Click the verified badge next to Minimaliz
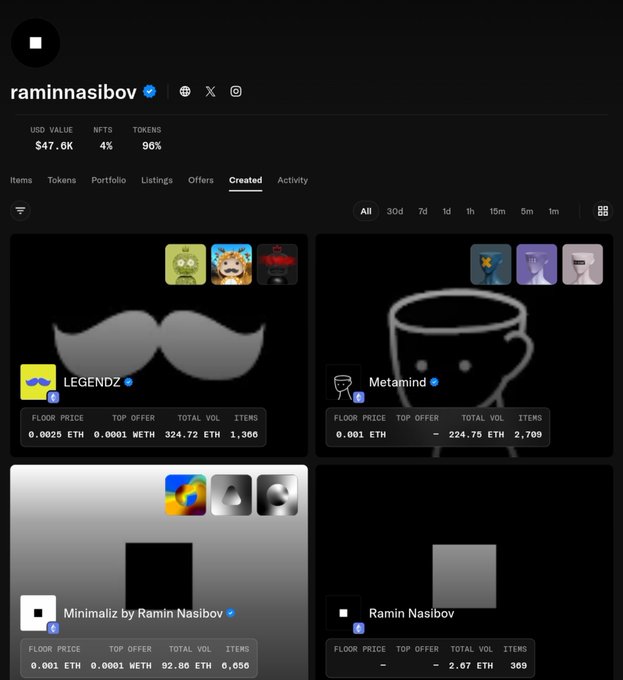The width and height of the screenshot is (623, 680). (x=231, y=613)
